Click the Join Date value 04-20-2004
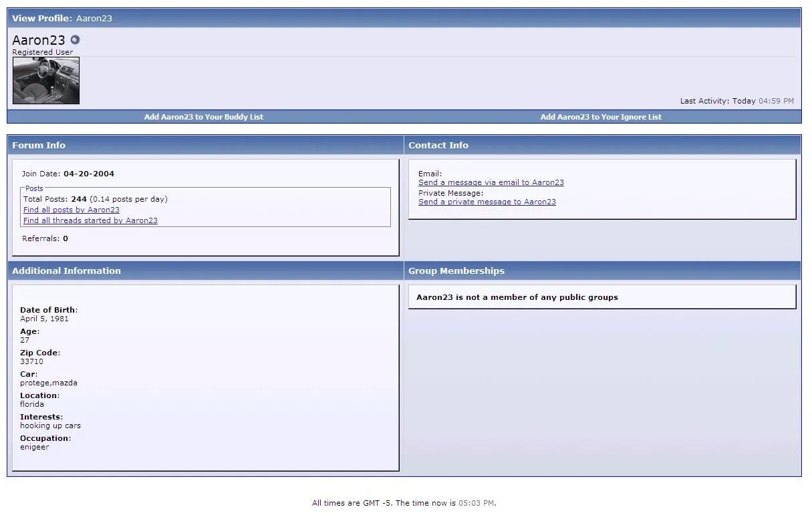Viewport: 812px width, 515px height. tap(89, 174)
